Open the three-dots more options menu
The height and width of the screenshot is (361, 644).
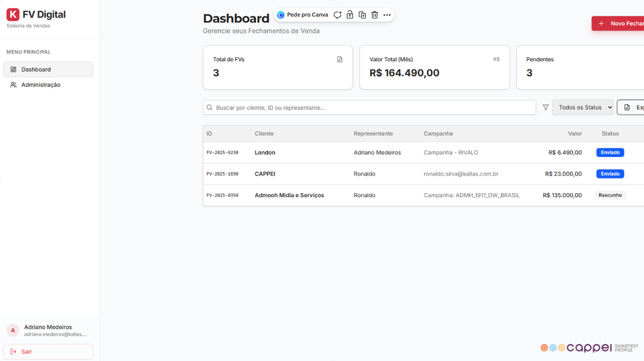click(x=387, y=15)
